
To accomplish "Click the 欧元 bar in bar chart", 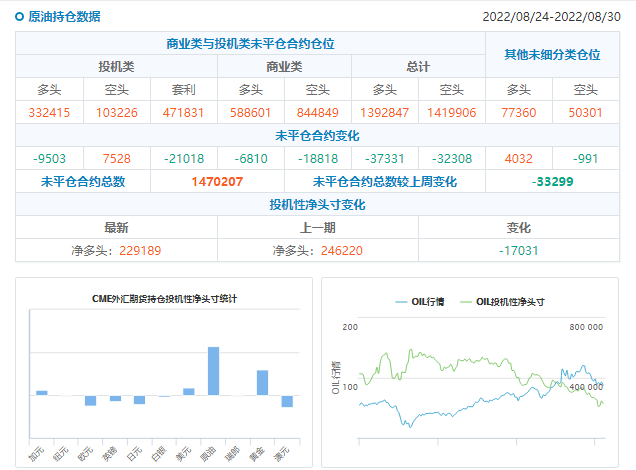I will [90, 400].
